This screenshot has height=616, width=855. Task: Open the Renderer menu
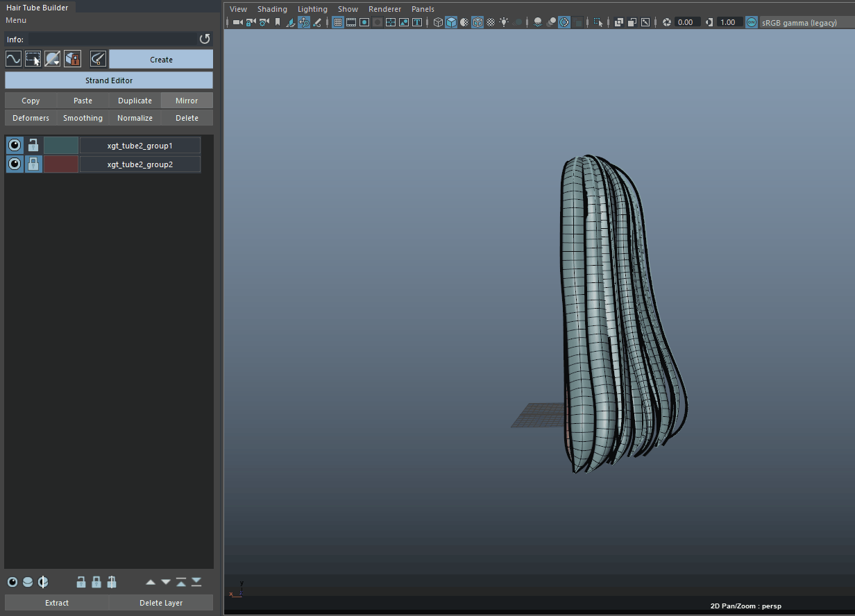coord(384,9)
